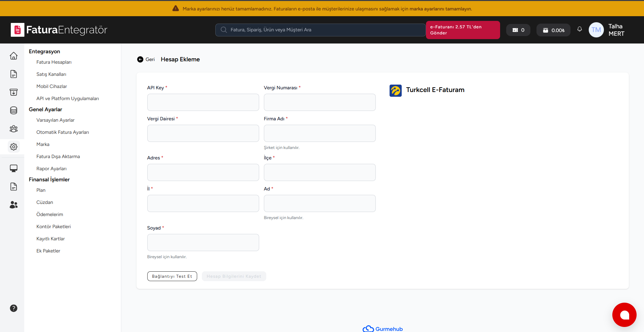The width and height of the screenshot is (644, 332).
Task: Open the TM user avatar
Action: (x=596, y=30)
